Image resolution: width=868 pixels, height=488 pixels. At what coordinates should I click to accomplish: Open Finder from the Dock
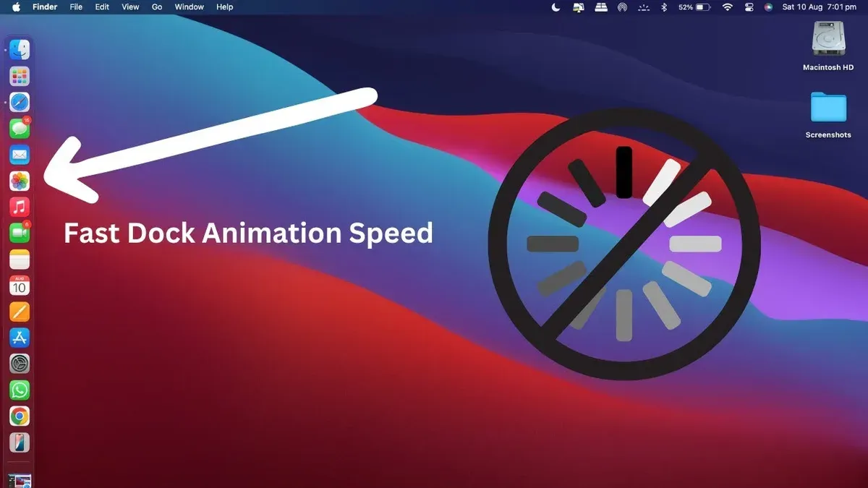pos(20,49)
